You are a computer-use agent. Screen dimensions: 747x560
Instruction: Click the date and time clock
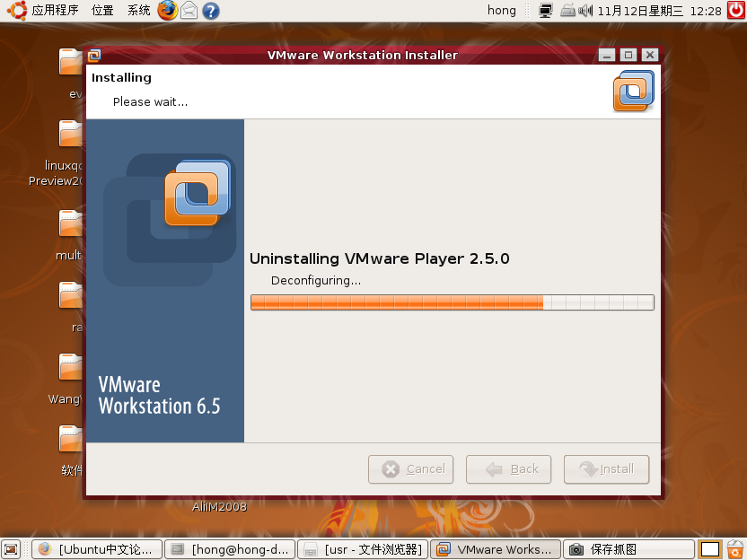[659, 11]
